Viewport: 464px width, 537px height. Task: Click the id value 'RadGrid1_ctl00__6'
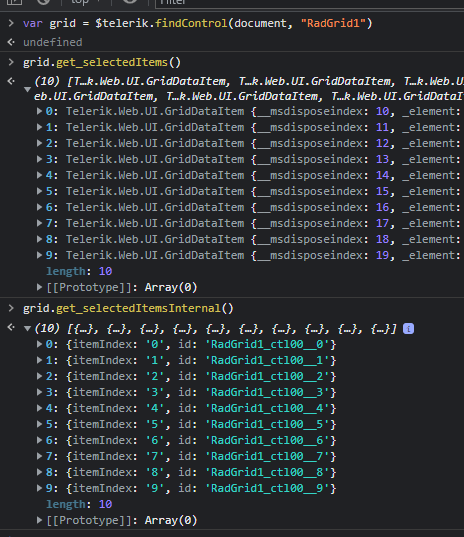coord(267,440)
